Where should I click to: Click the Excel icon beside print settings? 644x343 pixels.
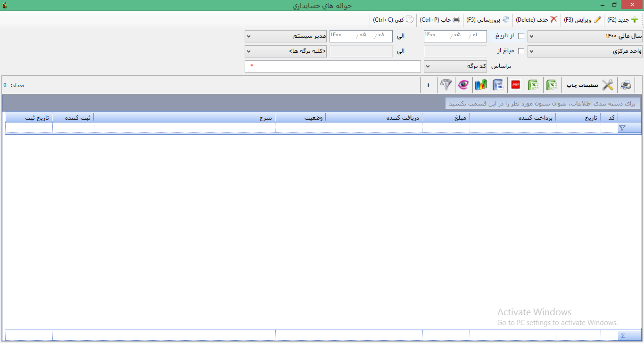click(552, 85)
